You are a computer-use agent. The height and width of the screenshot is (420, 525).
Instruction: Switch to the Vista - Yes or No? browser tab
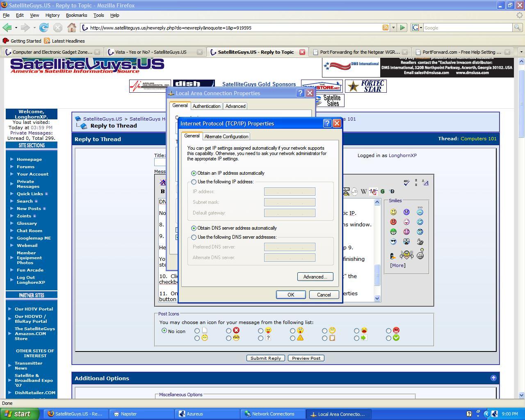154,52
